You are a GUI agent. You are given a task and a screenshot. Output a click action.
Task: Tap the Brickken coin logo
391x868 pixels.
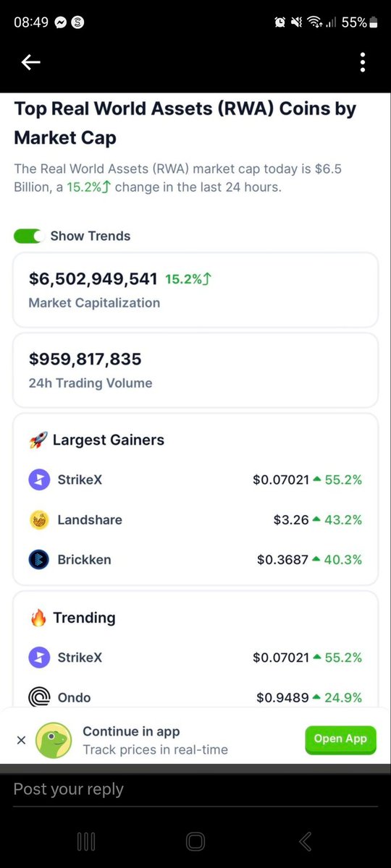tap(39, 559)
